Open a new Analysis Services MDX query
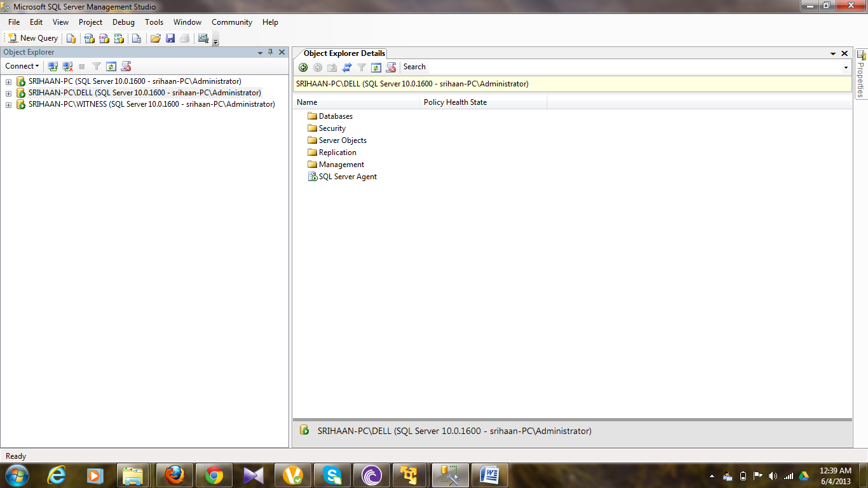Screen dimensions: 868x488 (88, 38)
